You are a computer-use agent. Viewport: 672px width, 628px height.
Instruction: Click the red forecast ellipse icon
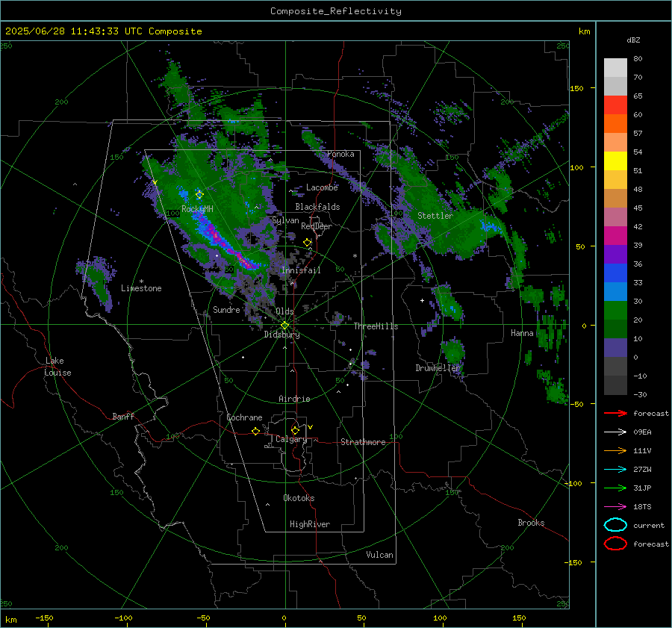[615, 544]
